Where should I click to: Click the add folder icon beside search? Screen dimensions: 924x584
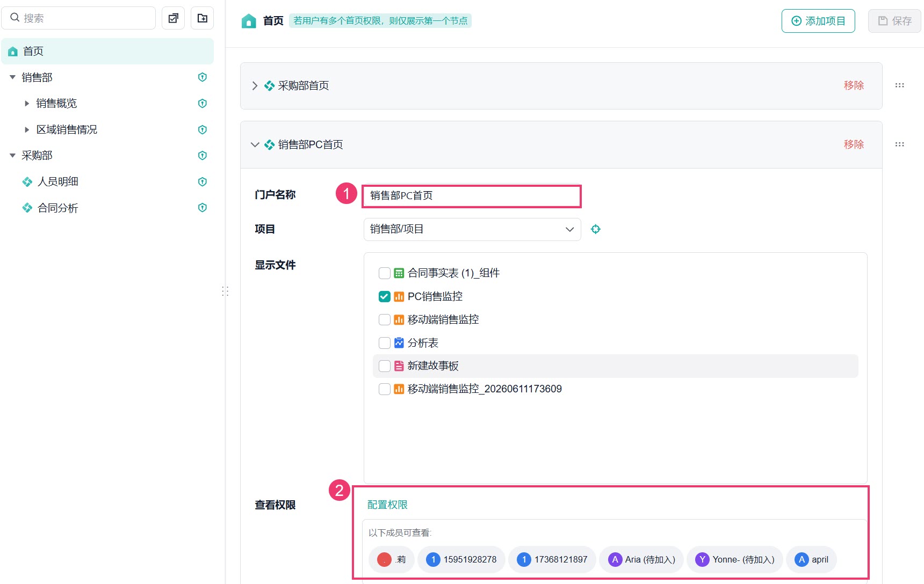coord(203,18)
